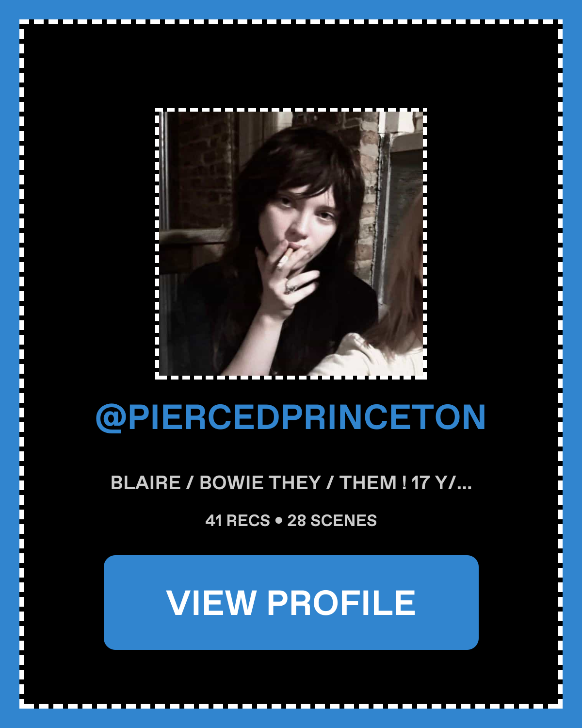582x728 pixels.
Task: Click the blue outer frame of the card
Action: (x=291, y=10)
